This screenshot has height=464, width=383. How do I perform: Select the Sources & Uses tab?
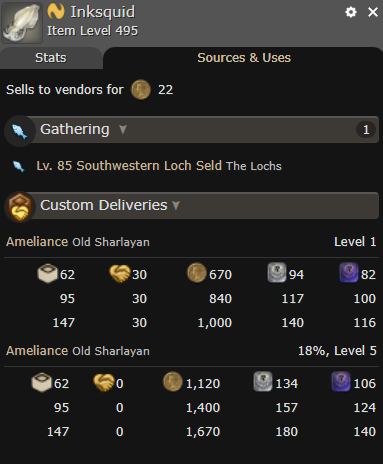(244, 58)
